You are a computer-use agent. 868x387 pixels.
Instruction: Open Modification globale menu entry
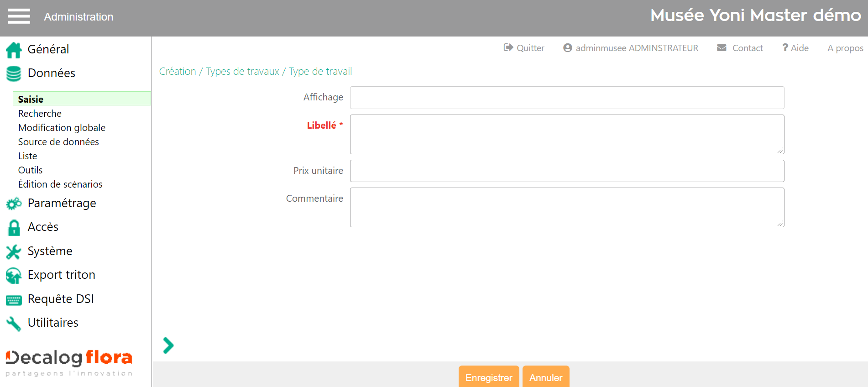pos(62,128)
